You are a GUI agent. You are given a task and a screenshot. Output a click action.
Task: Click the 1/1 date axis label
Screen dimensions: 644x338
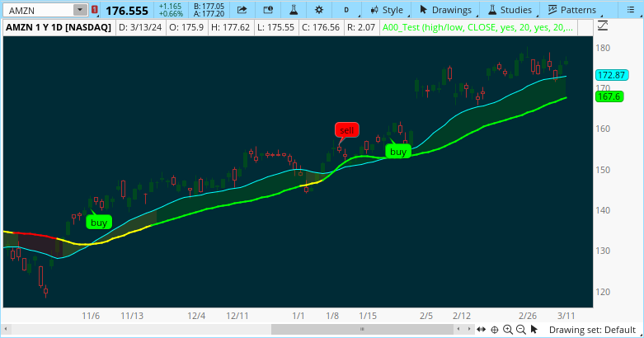coord(298,316)
